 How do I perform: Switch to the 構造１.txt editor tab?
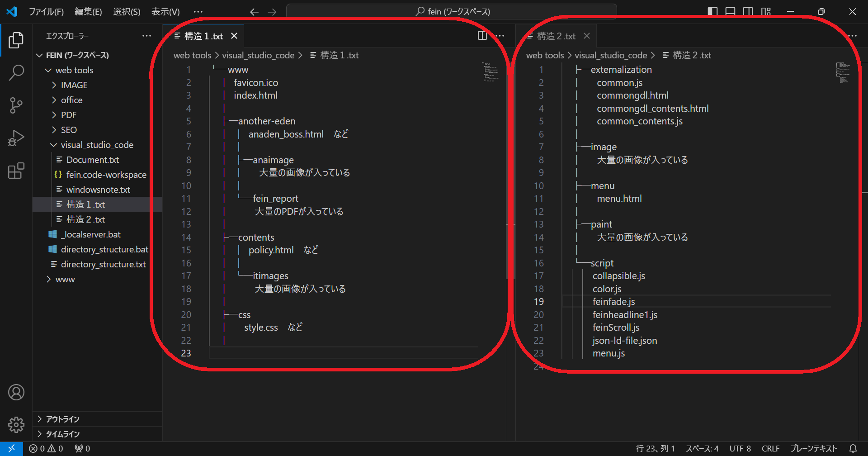pyautogui.click(x=203, y=36)
